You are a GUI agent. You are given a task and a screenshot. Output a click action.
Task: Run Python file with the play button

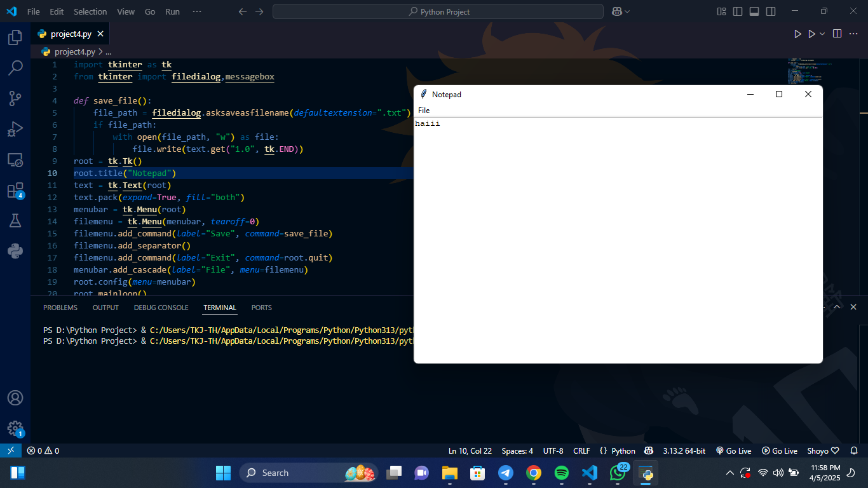(x=797, y=34)
